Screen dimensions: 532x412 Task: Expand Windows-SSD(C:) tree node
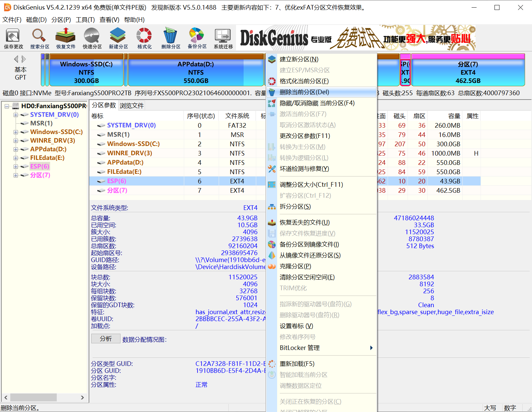(x=16, y=132)
